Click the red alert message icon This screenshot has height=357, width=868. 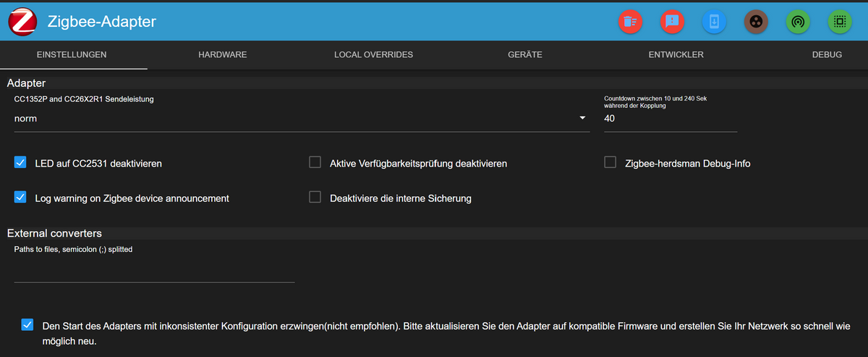coord(672,22)
